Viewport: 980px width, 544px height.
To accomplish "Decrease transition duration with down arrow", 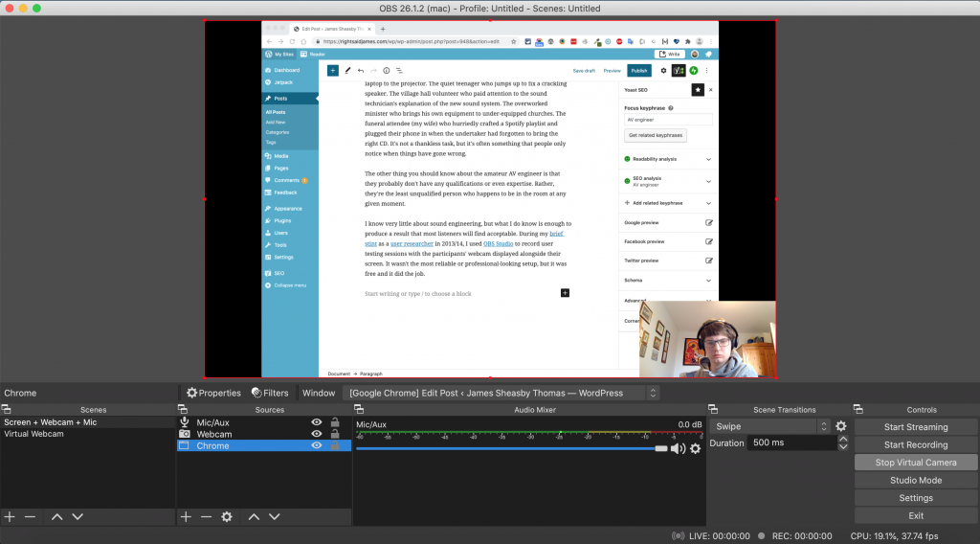I will 843,446.
